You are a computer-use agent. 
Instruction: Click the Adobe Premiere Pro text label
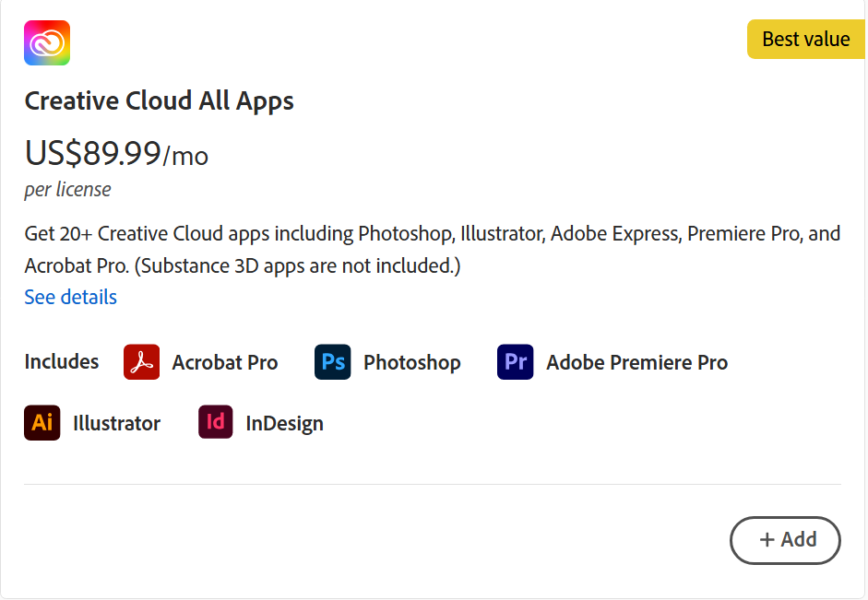(x=636, y=362)
